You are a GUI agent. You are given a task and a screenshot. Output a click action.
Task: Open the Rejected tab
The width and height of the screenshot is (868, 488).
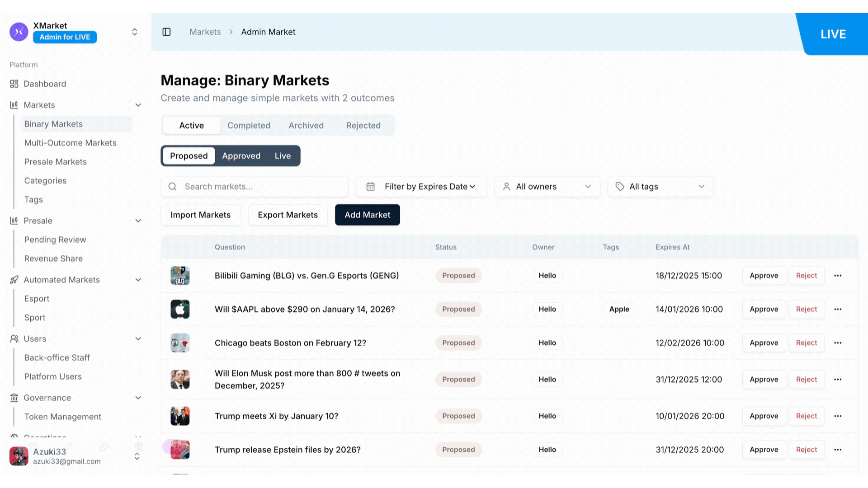tap(363, 126)
